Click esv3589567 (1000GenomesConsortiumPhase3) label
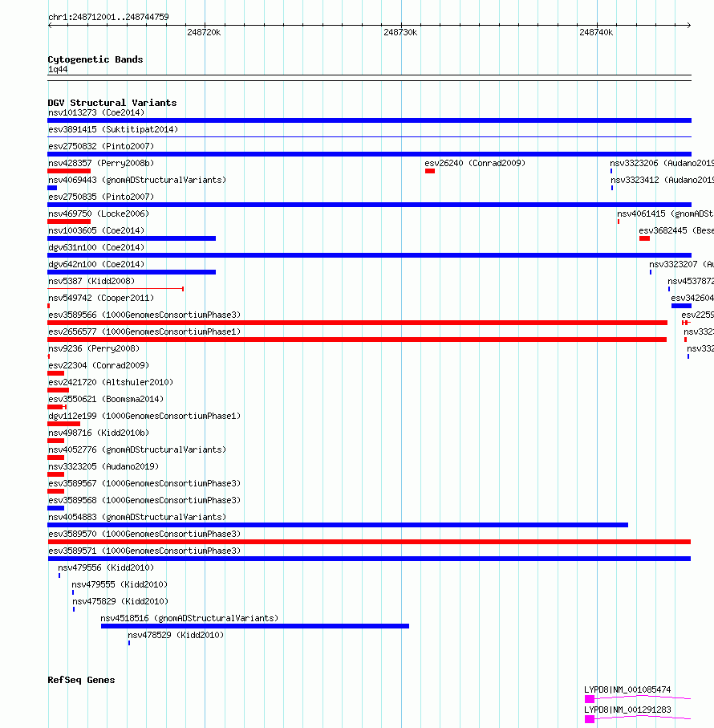 click(x=144, y=484)
